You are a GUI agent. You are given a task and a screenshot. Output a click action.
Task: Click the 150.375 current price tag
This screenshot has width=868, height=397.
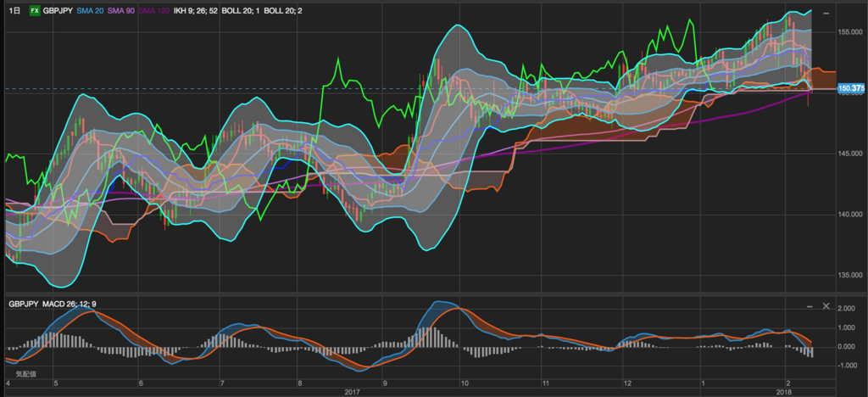point(851,88)
